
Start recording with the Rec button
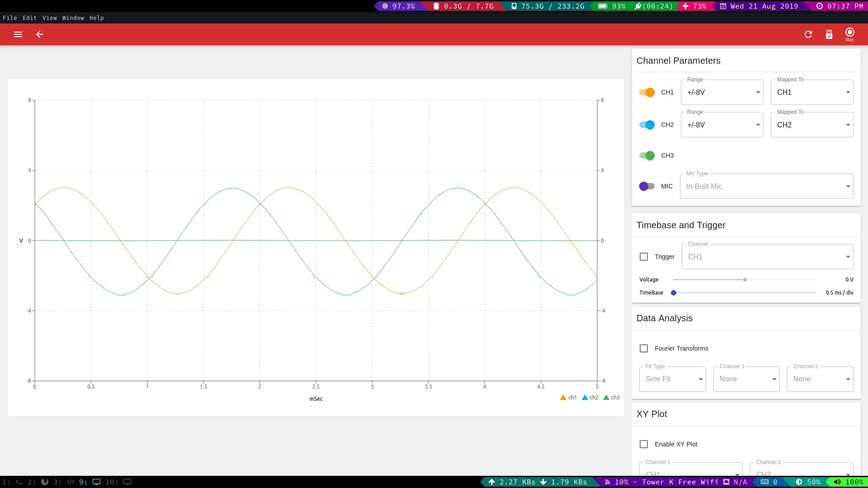coord(850,34)
